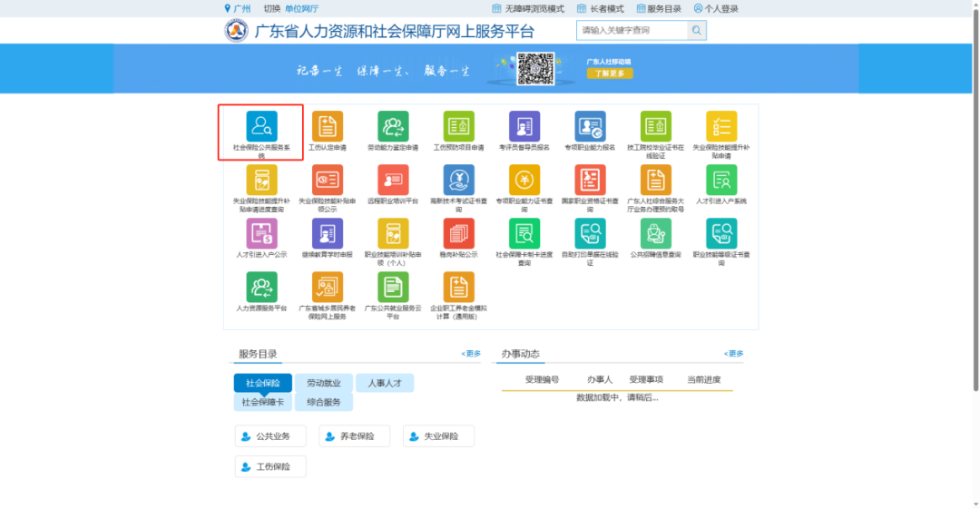
Task: Click the 受理事项 column header
Action: click(x=646, y=379)
